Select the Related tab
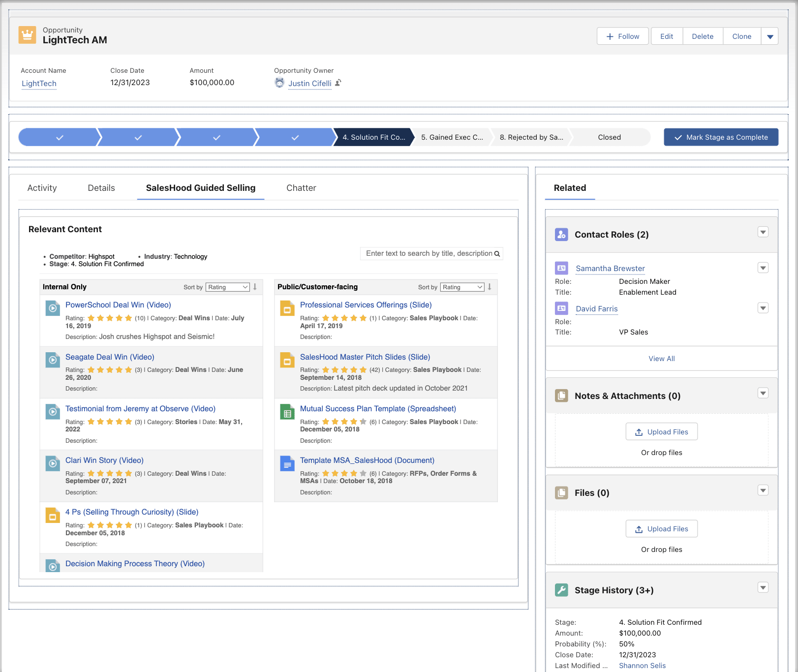 pos(570,188)
